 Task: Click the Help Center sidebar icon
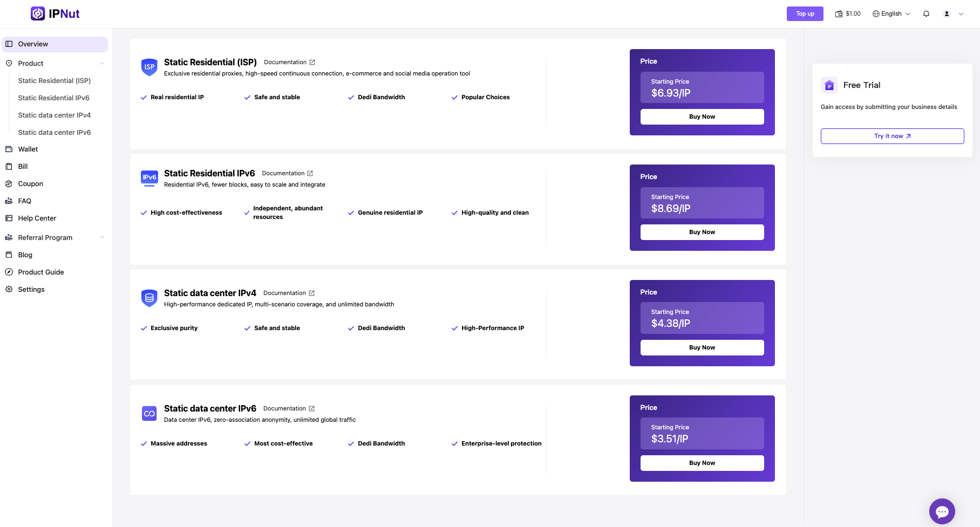(9, 218)
